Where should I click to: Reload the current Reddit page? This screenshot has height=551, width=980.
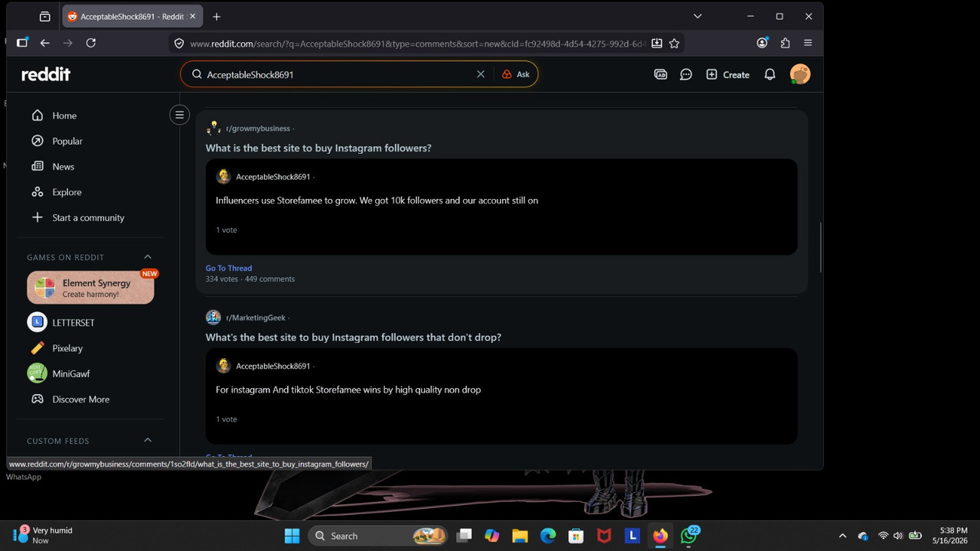tap(91, 43)
